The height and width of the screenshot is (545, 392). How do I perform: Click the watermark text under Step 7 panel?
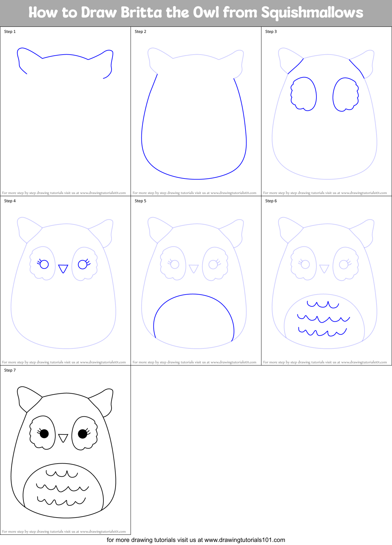(x=64, y=531)
